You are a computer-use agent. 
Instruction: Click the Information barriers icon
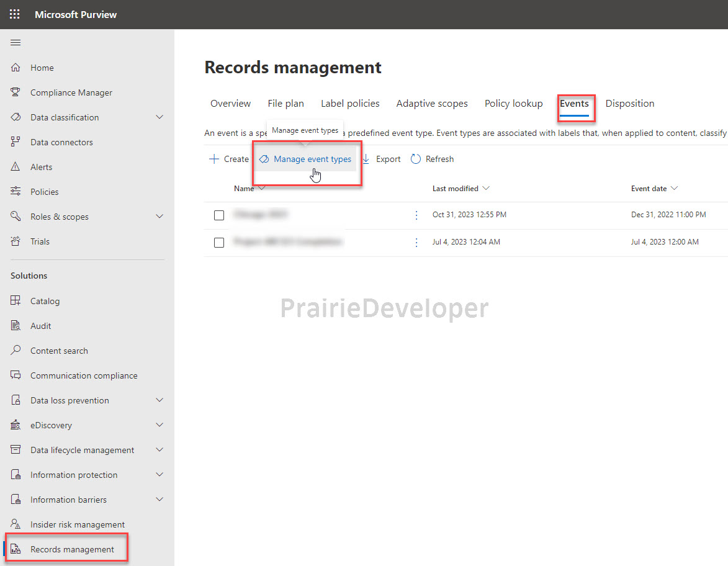point(16,499)
